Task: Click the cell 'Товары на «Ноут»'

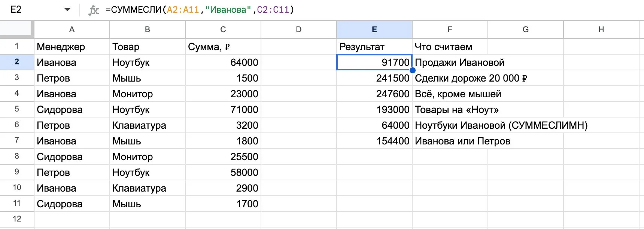Action: (x=457, y=110)
